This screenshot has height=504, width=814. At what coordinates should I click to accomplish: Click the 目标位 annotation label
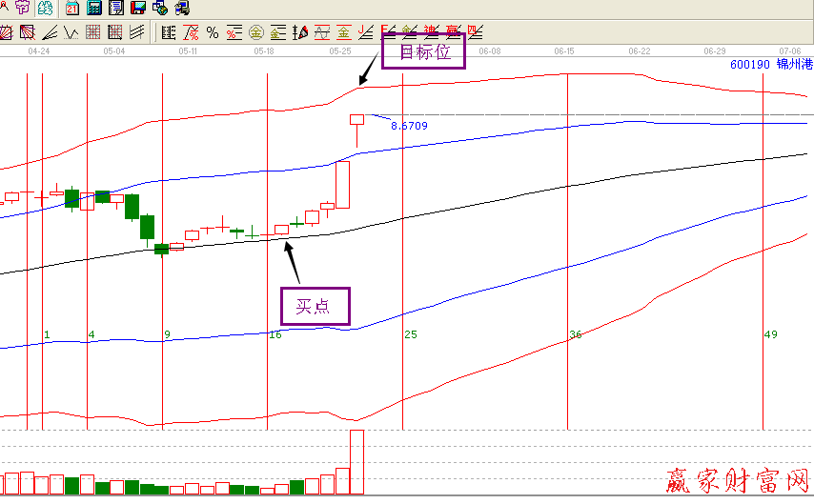(423, 52)
